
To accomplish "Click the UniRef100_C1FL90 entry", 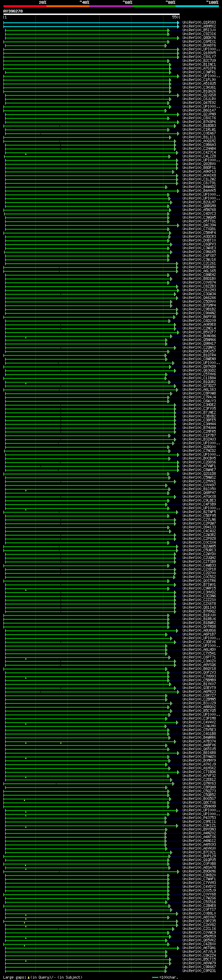I will point(199,80).
